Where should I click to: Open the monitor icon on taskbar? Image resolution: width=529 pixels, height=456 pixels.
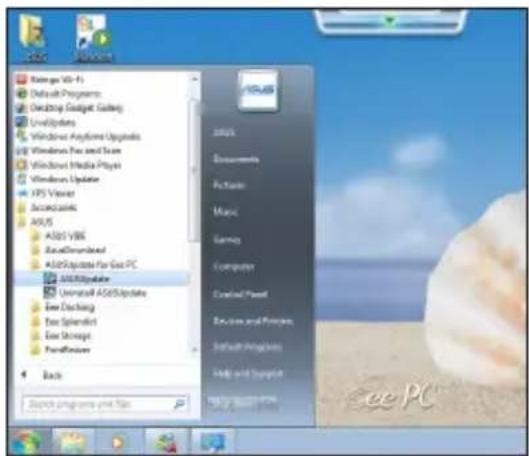[213, 442]
